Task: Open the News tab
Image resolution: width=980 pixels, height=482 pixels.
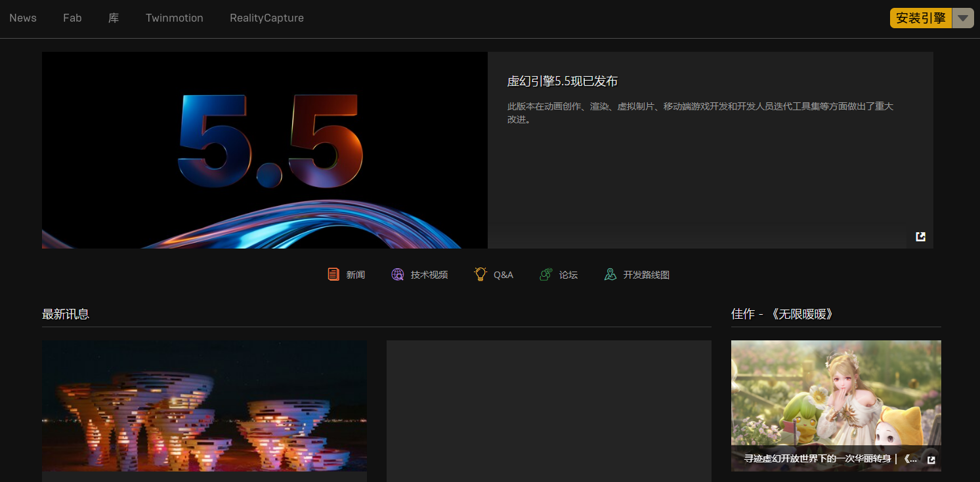Action: (23, 18)
